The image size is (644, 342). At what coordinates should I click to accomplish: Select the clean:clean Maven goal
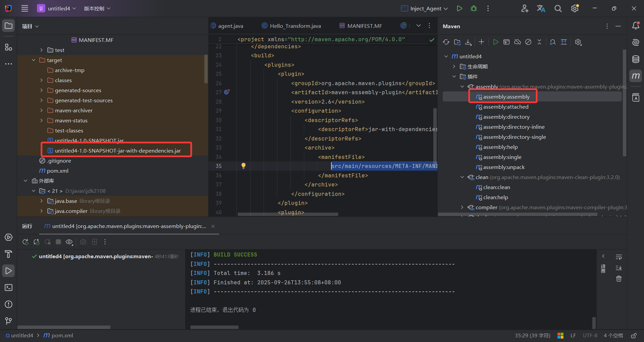[496, 187]
